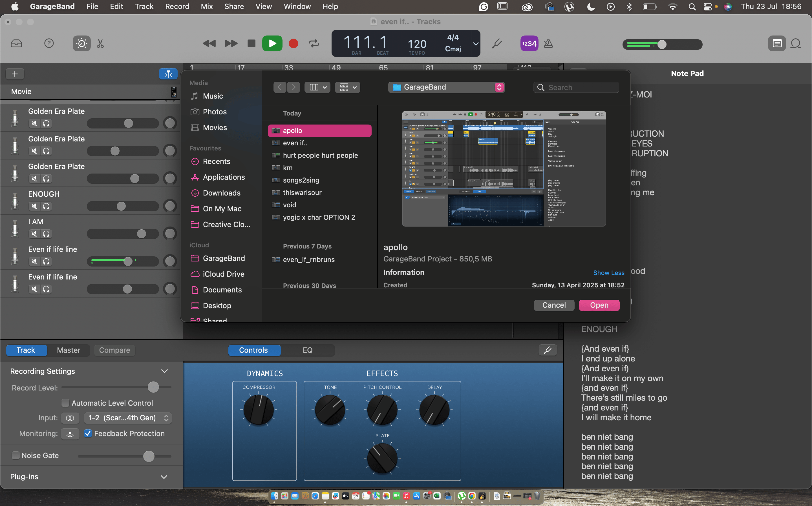Open the Note Pad button in toolbar
The image size is (812, 506).
pyautogui.click(x=777, y=43)
